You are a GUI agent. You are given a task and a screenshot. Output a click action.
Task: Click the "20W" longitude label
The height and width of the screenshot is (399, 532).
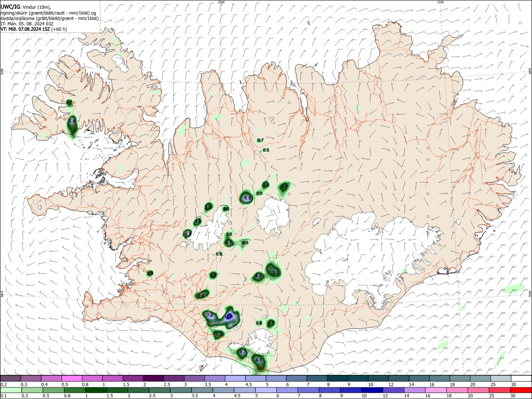[221, 2]
